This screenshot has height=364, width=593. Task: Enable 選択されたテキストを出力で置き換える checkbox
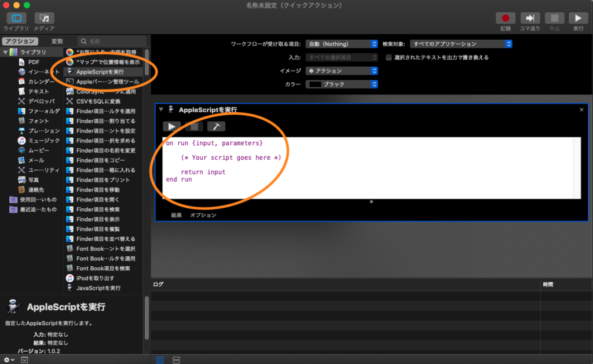(389, 57)
